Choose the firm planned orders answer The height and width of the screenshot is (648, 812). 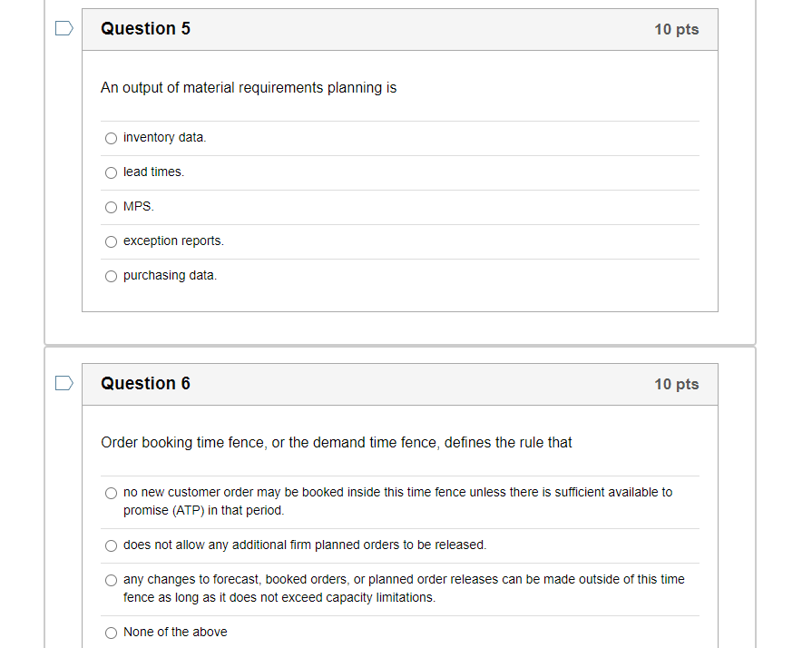tap(111, 545)
